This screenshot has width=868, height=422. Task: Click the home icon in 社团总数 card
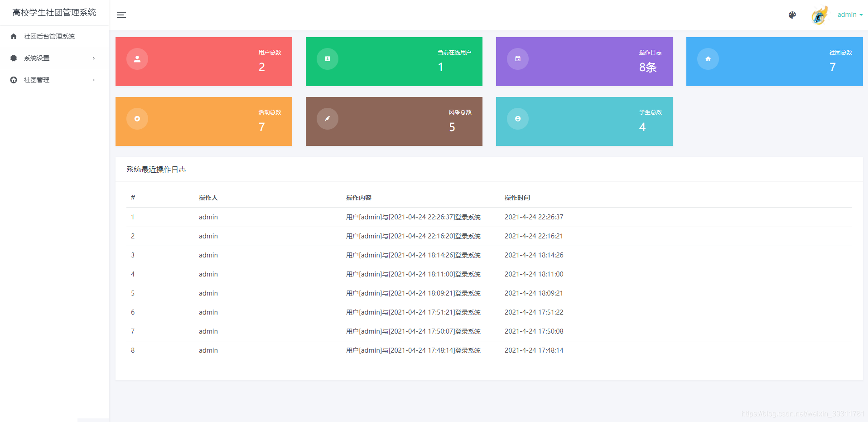click(708, 59)
